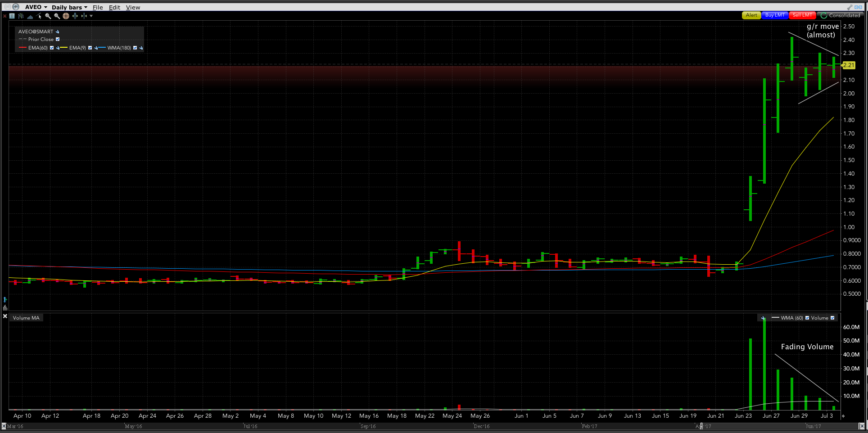Select the trendline pointer tool
The width and height of the screenshot is (868, 433).
click(39, 16)
